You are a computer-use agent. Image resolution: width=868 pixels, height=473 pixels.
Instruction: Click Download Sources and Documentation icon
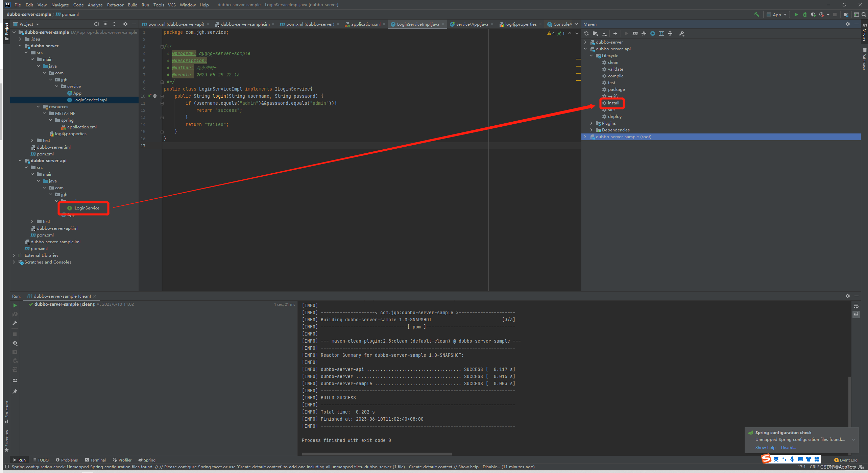tap(604, 33)
